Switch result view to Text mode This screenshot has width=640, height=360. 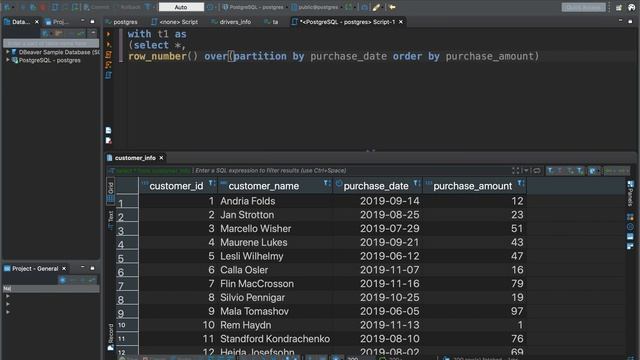pos(111,219)
